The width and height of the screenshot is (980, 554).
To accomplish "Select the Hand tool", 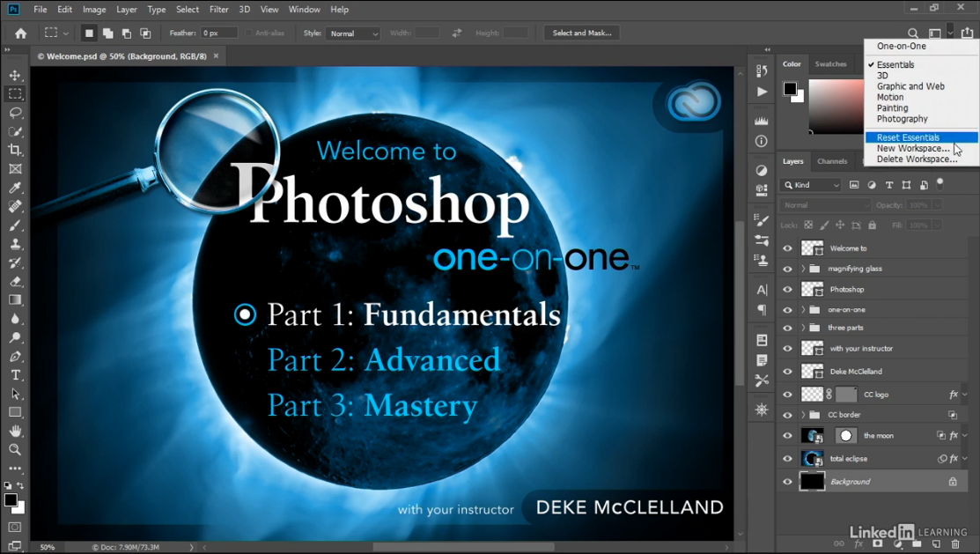I will [15, 431].
